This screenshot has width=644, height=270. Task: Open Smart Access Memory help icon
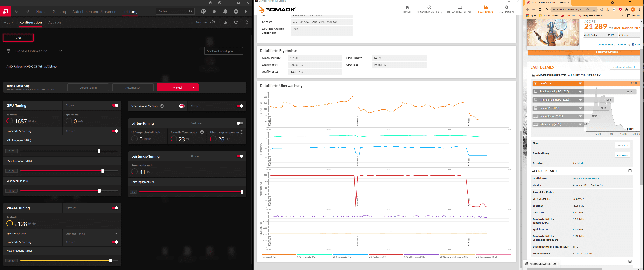(162, 106)
